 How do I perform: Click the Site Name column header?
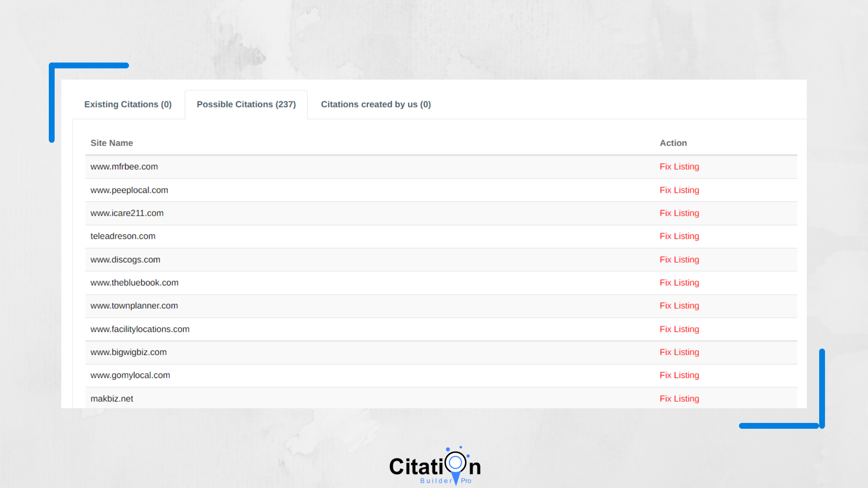pyautogui.click(x=112, y=143)
